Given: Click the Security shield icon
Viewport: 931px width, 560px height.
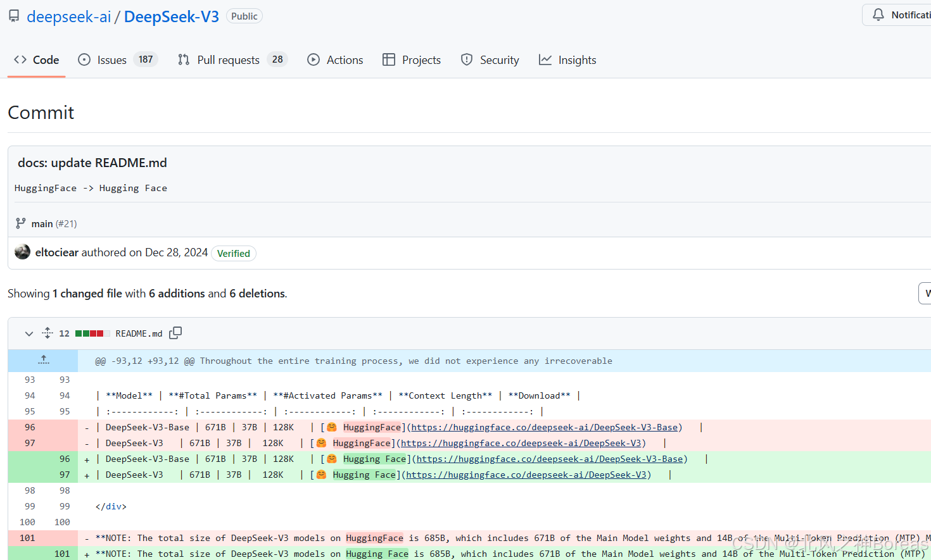Looking at the screenshot, I should coord(467,59).
